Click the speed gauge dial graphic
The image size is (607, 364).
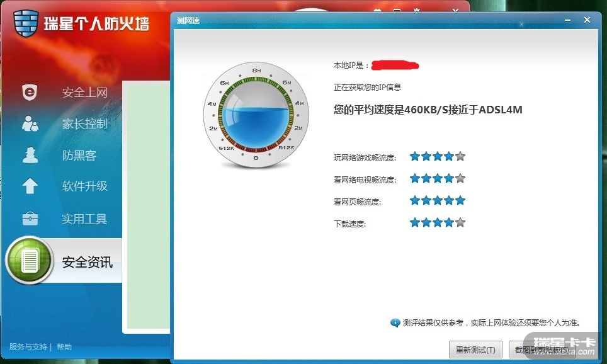(x=256, y=115)
